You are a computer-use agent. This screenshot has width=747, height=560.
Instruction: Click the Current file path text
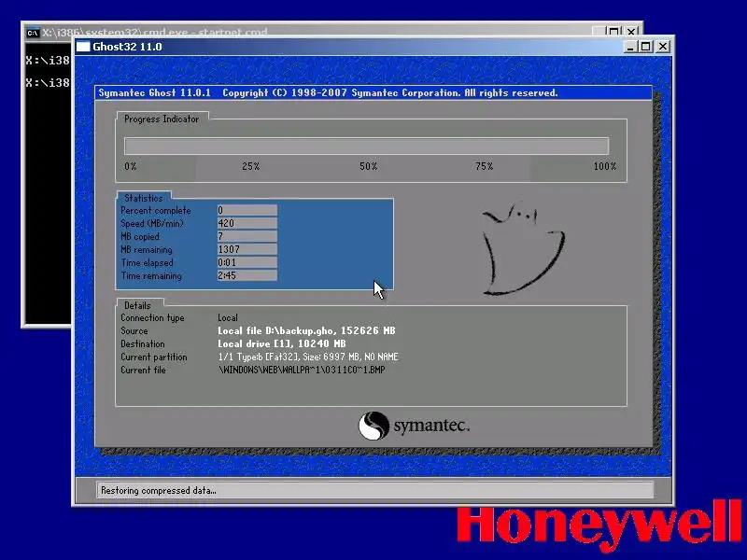coord(302,370)
